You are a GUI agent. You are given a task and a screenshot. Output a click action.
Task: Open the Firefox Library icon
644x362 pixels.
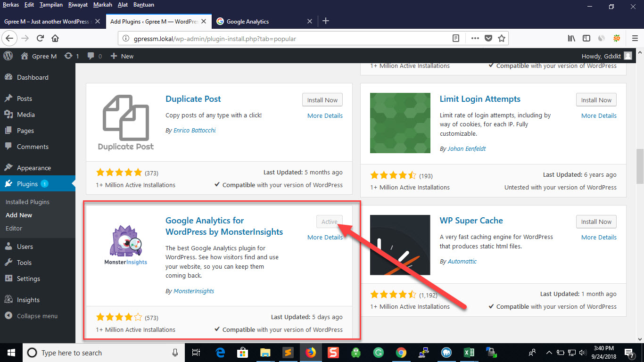pyautogui.click(x=571, y=38)
